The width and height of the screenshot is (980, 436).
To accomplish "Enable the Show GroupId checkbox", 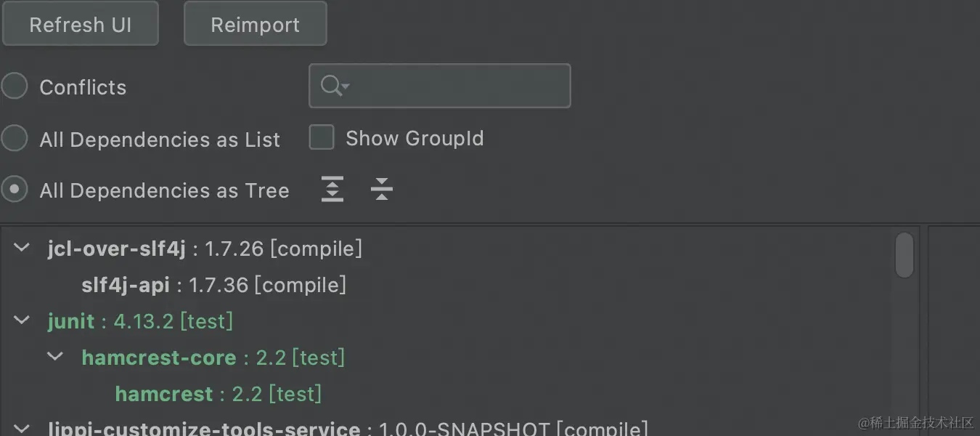I will pos(322,137).
